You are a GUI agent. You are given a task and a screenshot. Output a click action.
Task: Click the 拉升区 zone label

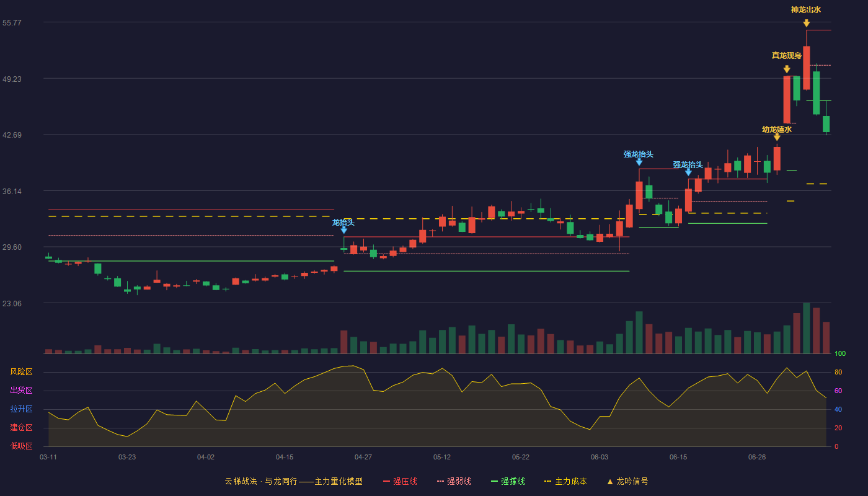coord(21,409)
